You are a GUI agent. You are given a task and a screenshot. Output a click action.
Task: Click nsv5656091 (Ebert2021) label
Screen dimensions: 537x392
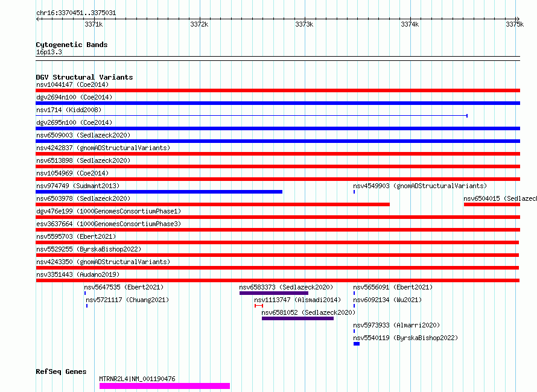click(x=393, y=287)
